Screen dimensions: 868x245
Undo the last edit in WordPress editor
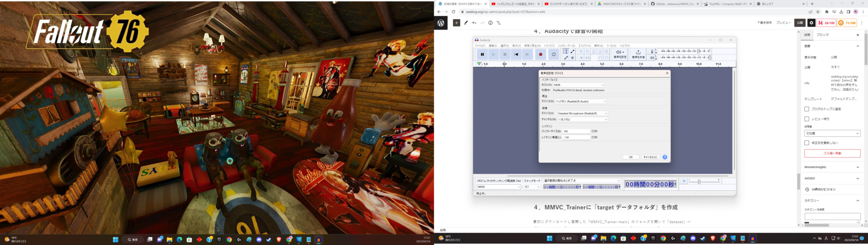474,23
